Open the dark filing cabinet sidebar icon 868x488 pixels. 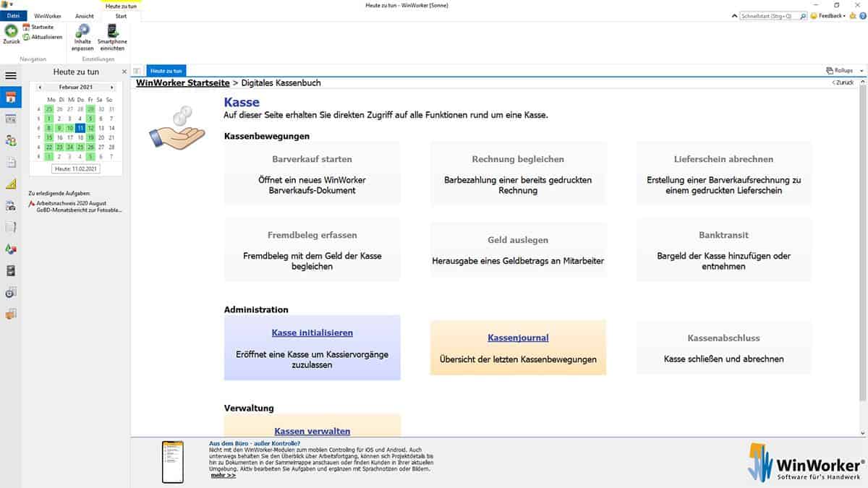11,271
